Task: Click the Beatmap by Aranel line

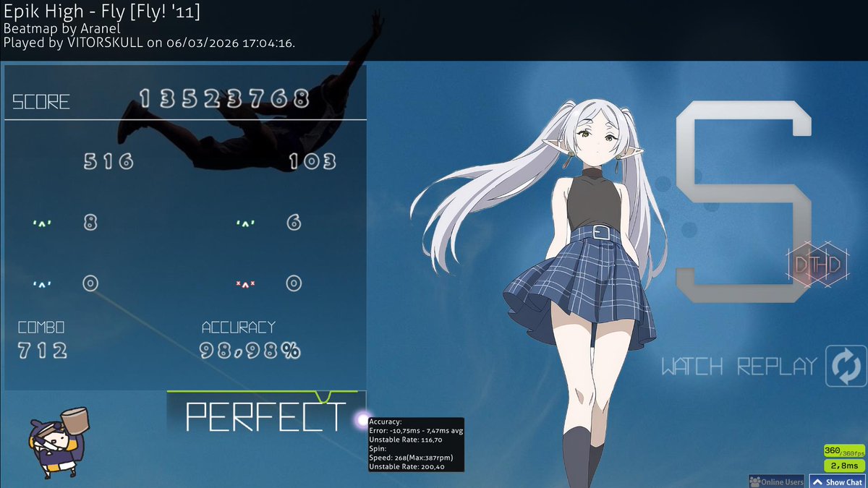Action: click(x=61, y=29)
